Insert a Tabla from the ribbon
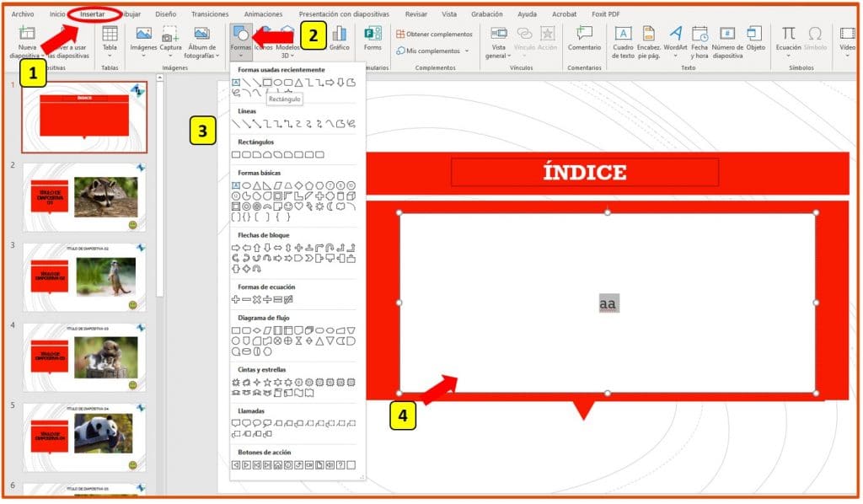Image resolution: width=863 pixels, height=504 pixels. (x=110, y=34)
